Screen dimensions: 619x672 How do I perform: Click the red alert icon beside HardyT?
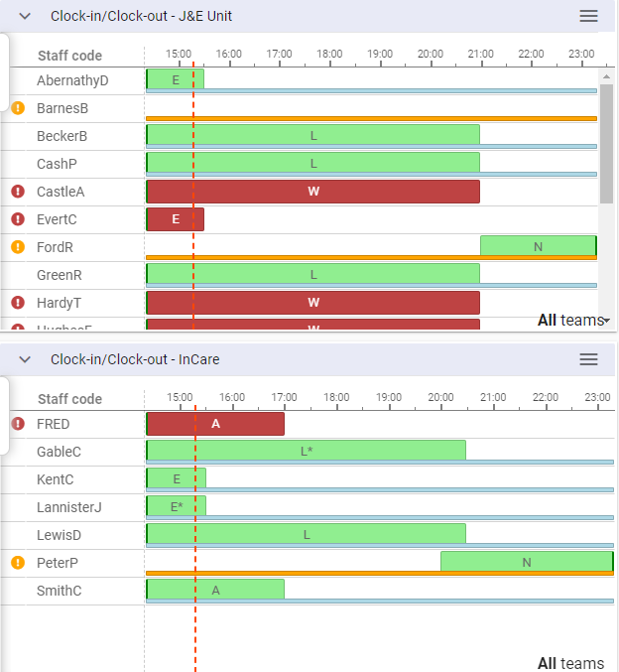pos(18,303)
